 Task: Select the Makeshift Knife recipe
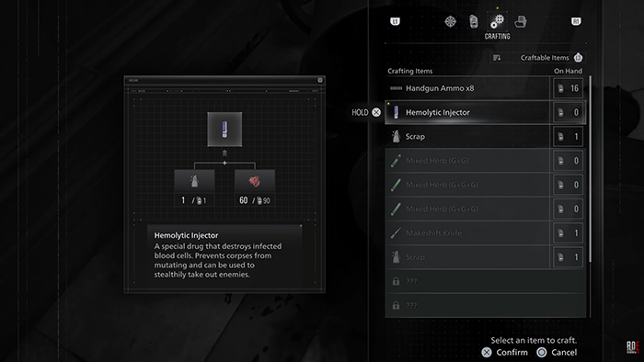tap(485, 232)
